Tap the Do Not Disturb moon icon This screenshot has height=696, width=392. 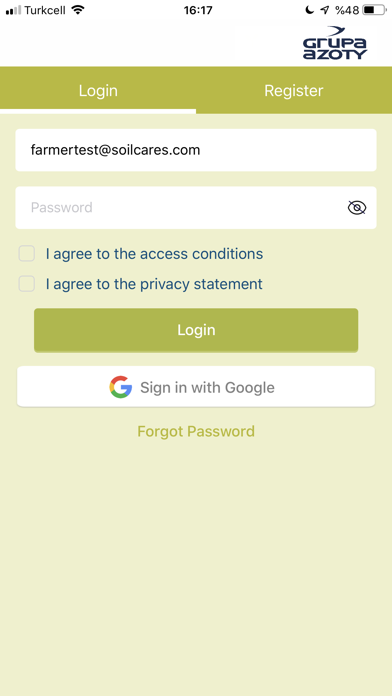[x=309, y=10]
